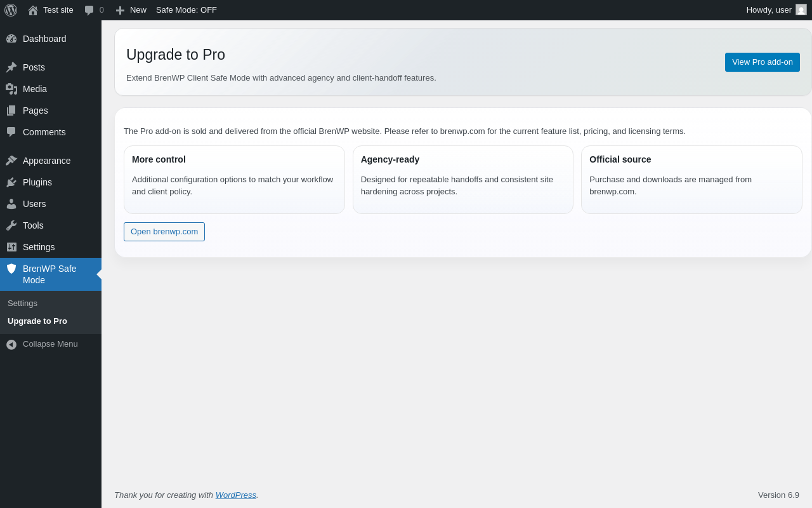Viewport: 812px width, 508px height.
Task: Open the Howdy, user account menu
Action: [769, 10]
